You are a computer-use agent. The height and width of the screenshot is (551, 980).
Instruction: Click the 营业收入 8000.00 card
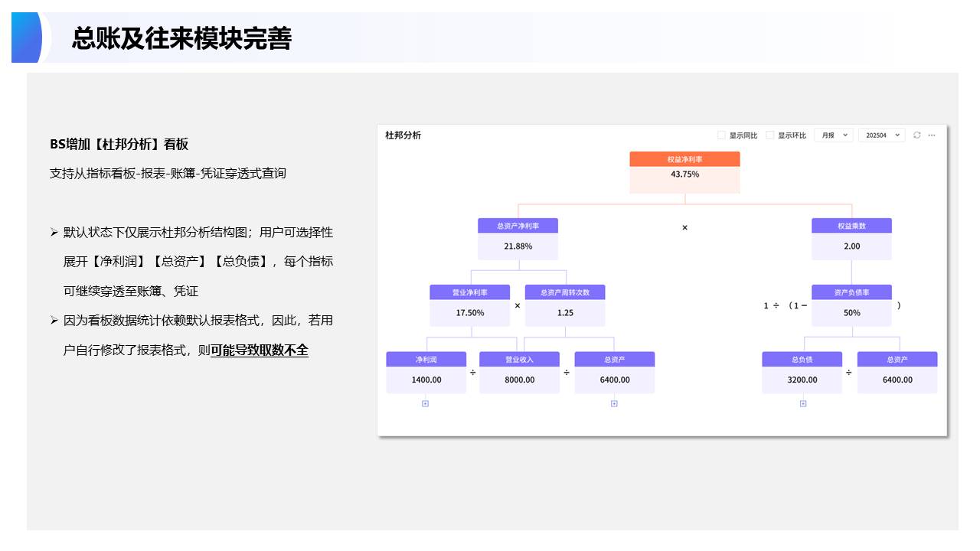[x=519, y=373]
